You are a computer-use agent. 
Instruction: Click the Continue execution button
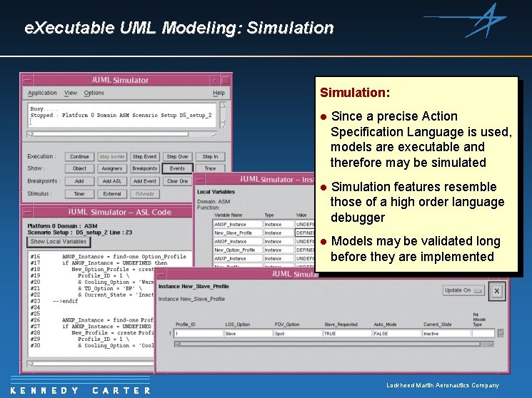point(79,157)
